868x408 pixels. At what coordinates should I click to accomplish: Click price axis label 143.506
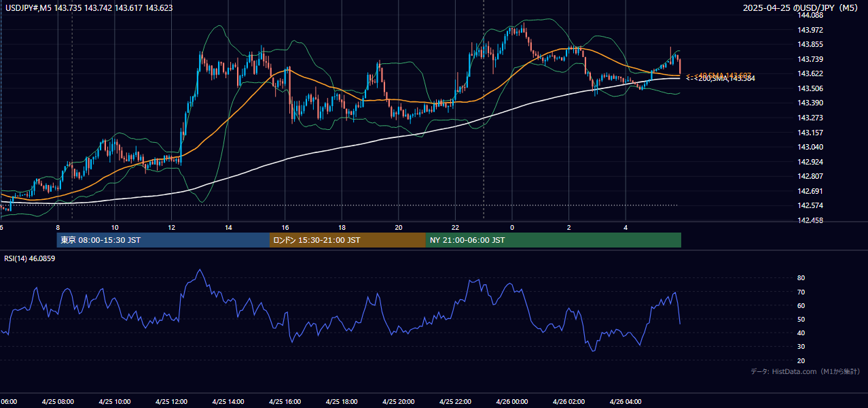pyautogui.click(x=811, y=88)
